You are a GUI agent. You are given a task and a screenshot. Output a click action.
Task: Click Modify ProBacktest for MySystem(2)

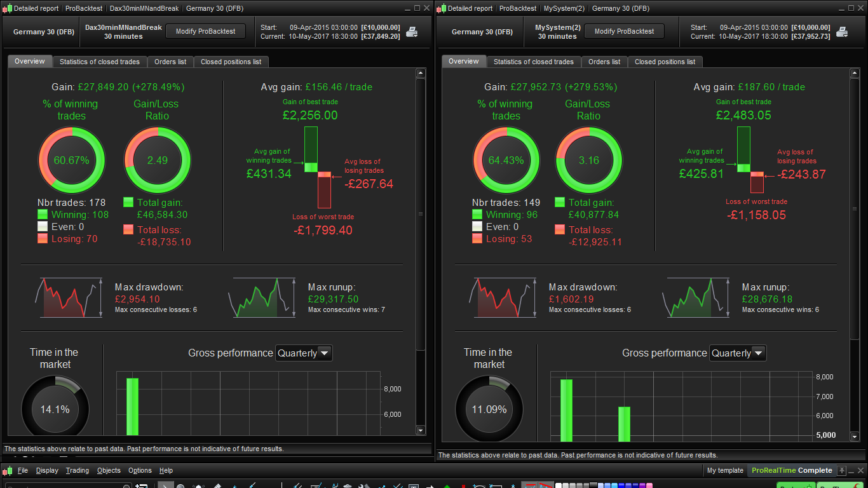[x=625, y=31]
